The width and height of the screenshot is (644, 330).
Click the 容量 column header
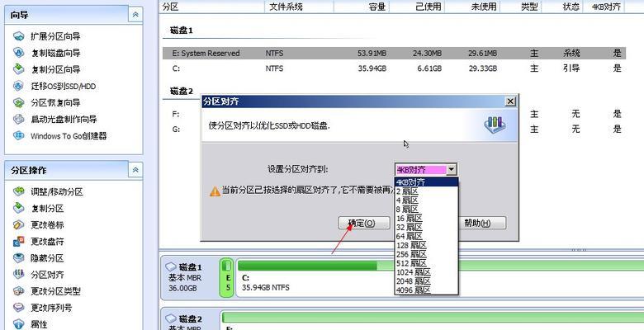tap(362, 7)
